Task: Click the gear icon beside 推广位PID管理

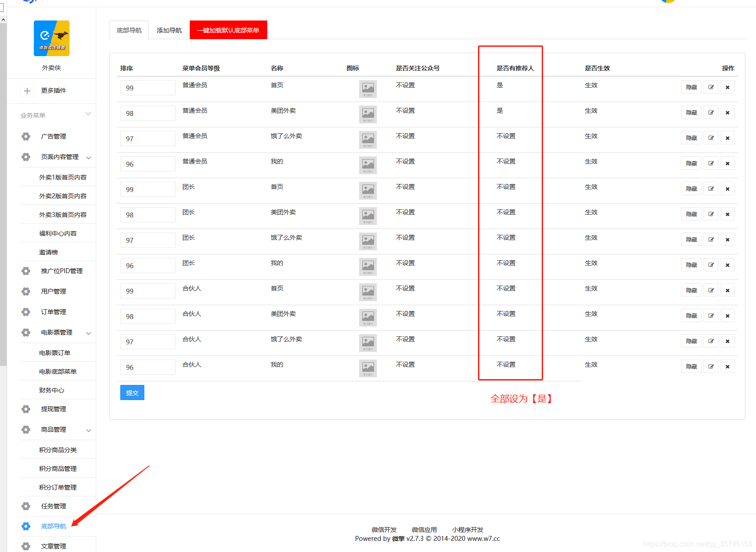Action: pyautogui.click(x=26, y=271)
